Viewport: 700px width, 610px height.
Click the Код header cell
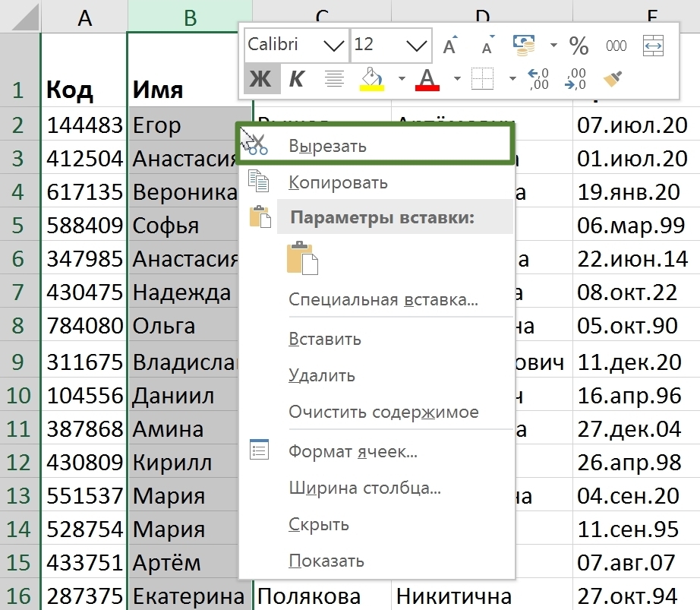coord(84,70)
